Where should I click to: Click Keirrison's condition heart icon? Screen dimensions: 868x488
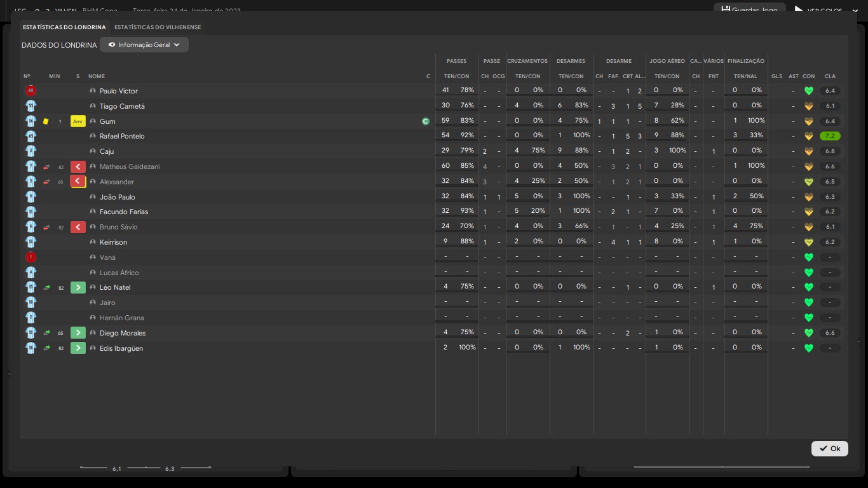coord(809,242)
